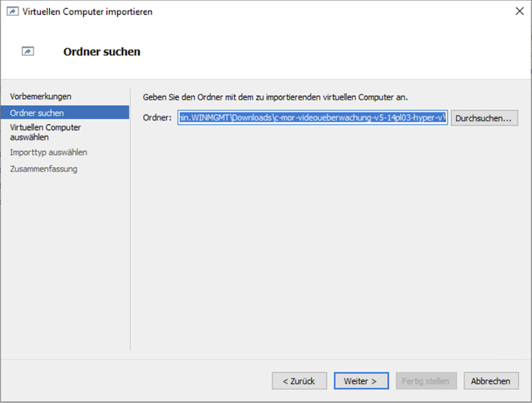532x403 pixels.
Task: Click the Fertig stellen button
Action: pyautogui.click(x=426, y=381)
